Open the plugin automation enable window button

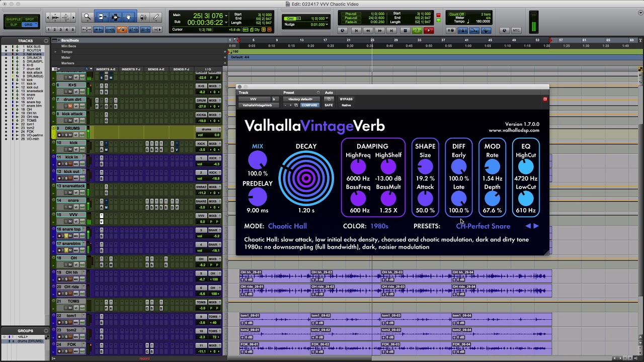point(329,99)
